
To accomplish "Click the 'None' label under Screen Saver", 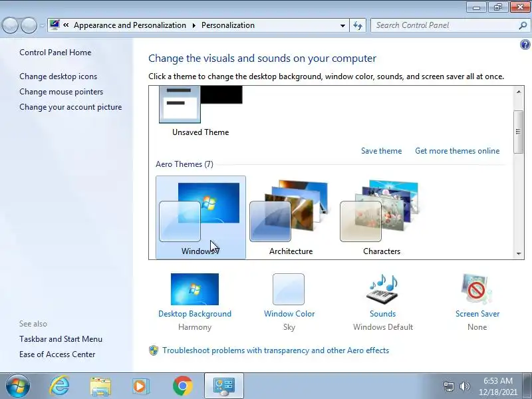I will [x=477, y=327].
